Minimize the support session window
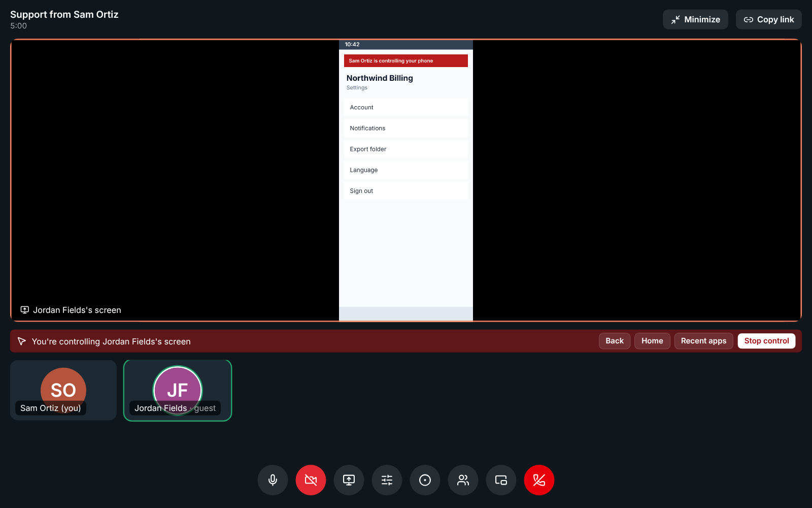This screenshot has height=508, width=812. click(695, 19)
